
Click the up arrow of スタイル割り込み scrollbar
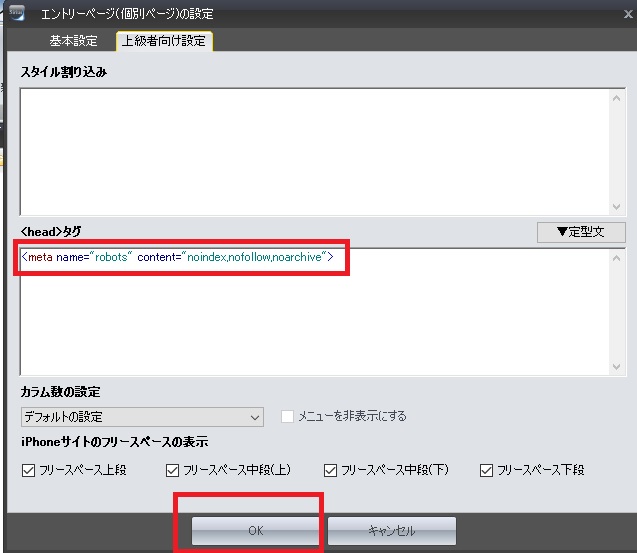tap(618, 97)
